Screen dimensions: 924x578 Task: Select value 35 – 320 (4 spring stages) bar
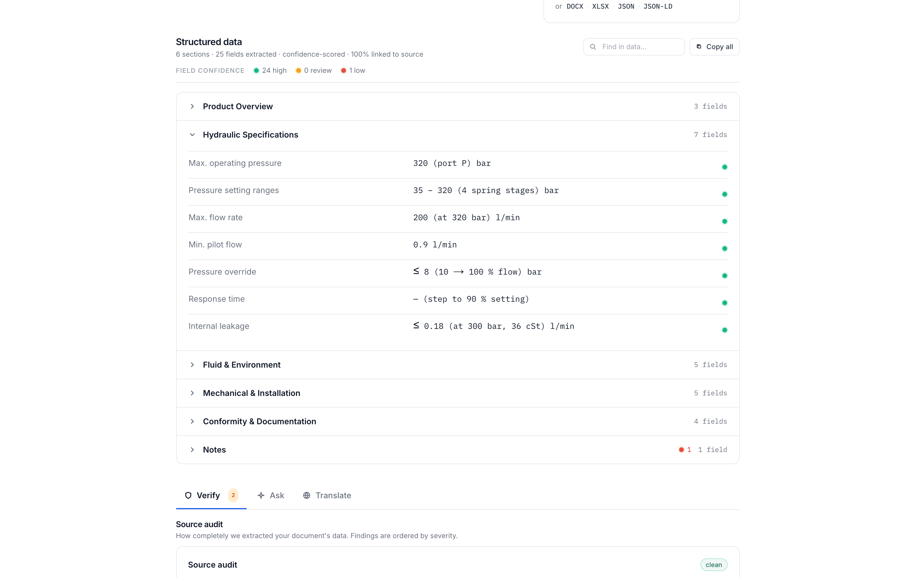(x=486, y=190)
